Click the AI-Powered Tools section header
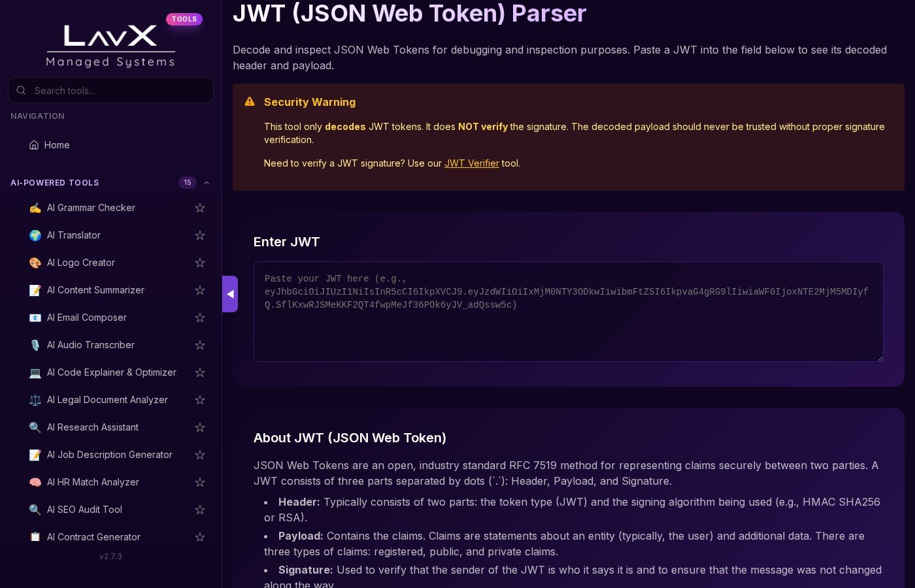This screenshot has width=915, height=588. click(x=55, y=183)
